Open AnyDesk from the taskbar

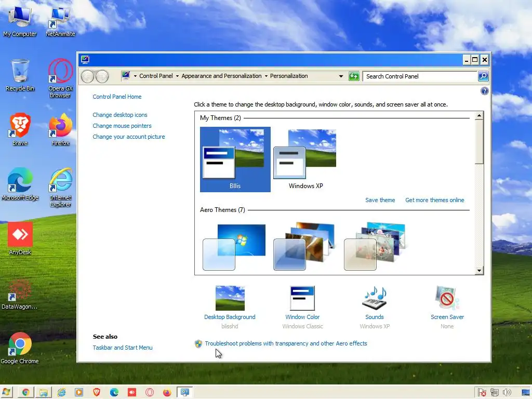[x=132, y=393]
